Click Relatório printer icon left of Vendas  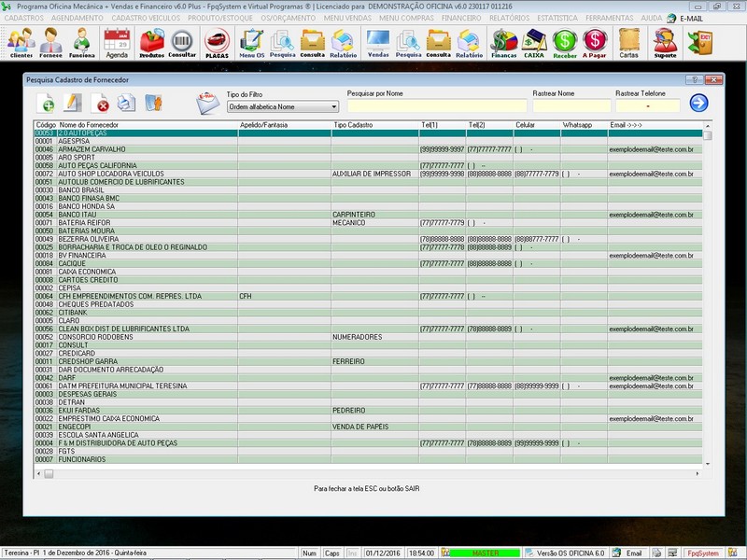pos(343,43)
